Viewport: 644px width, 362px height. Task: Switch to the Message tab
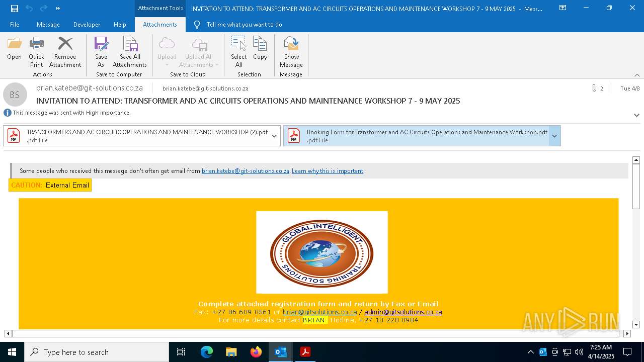(x=48, y=25)
